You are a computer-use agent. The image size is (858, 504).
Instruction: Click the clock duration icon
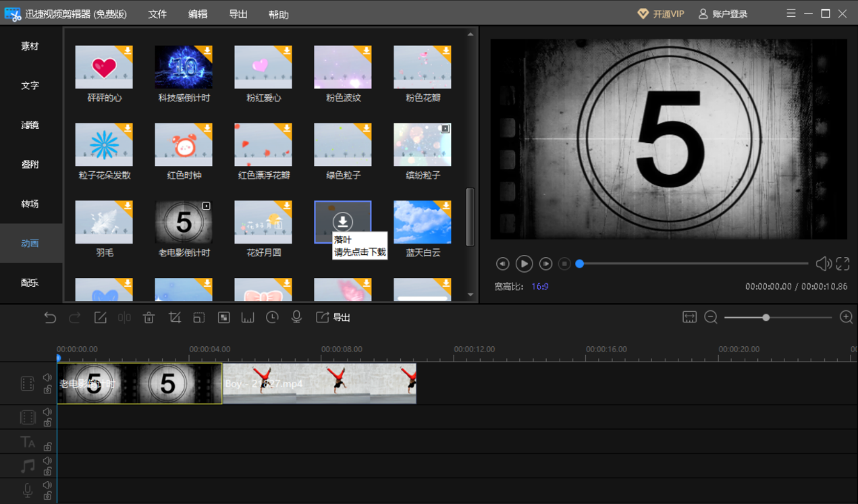(x=272, y=317)
